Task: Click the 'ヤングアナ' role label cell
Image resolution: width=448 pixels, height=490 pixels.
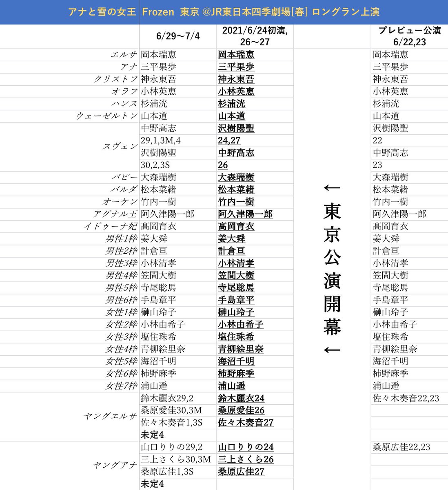Action: tap(70, 465)
